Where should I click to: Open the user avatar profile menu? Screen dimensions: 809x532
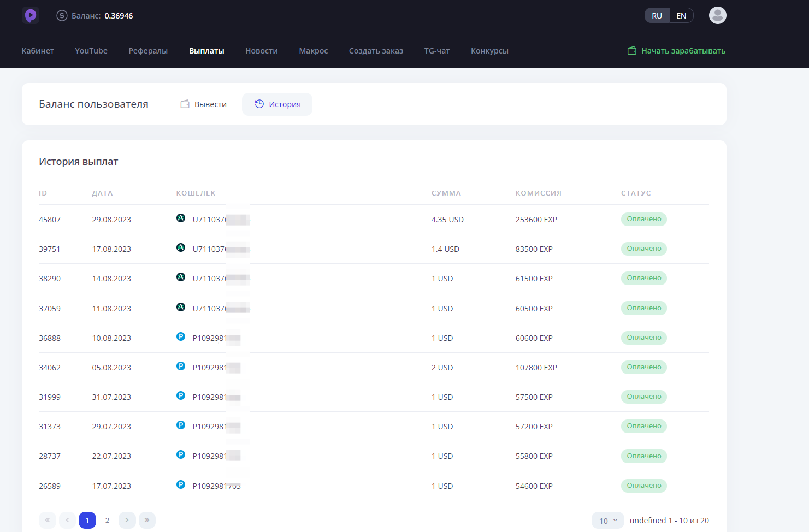coord(717,15)
